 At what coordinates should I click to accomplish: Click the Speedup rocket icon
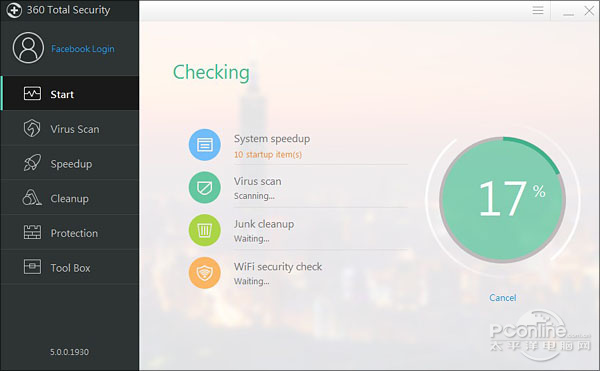pos(32,163)
